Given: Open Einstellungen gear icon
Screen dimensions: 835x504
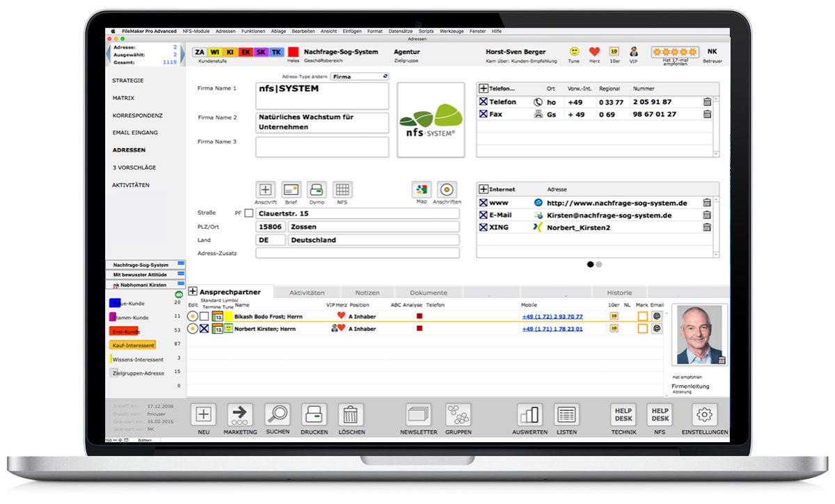Looking at the screenshot, I should pos(705,415).
